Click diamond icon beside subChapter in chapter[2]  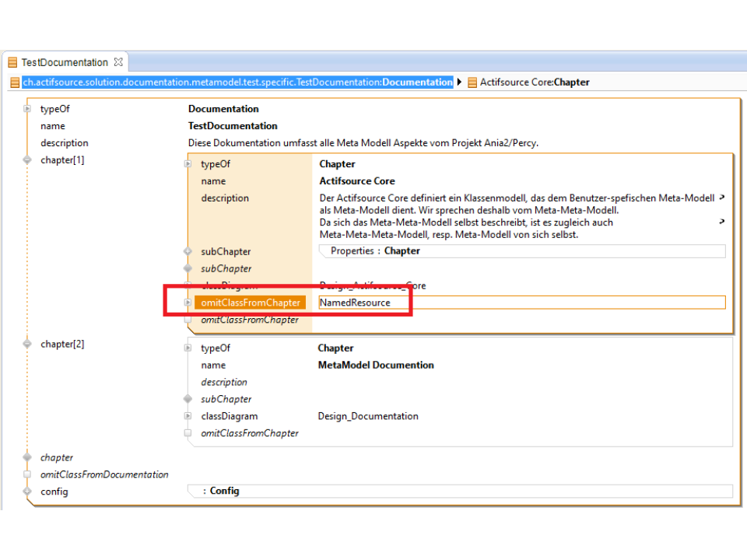point(188,399)
